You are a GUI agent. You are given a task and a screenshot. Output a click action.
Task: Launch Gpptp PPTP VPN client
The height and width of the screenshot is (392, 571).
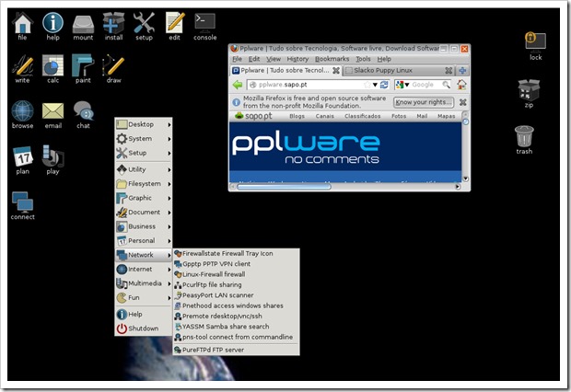pyautogui.click(x=236, y=264)
